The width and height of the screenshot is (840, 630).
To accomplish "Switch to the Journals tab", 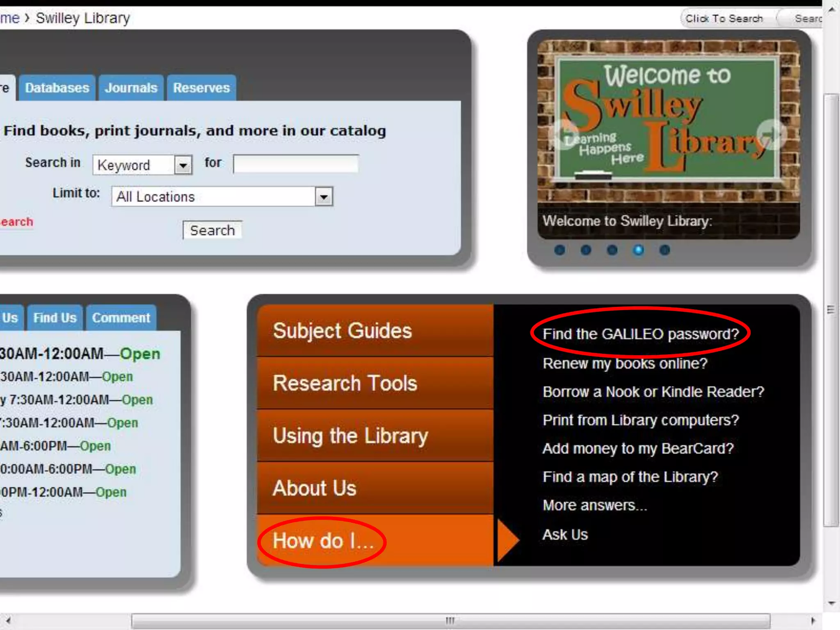I will click(131, 88).
